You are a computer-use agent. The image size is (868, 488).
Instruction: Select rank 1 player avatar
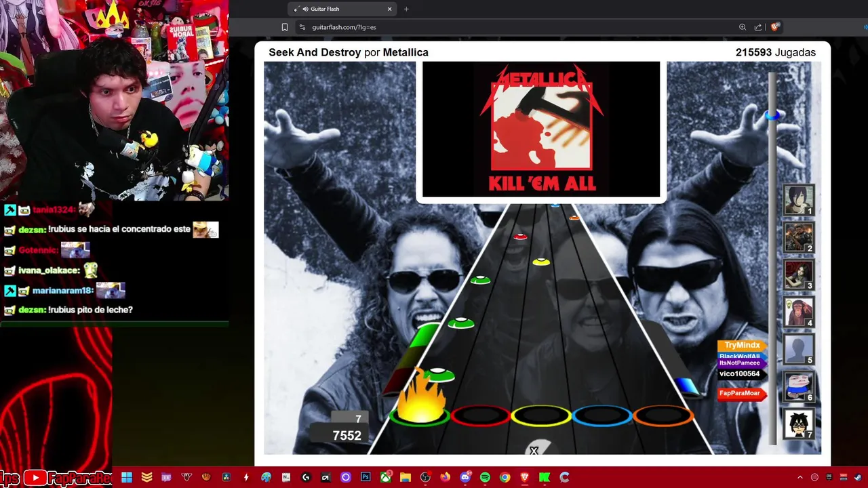click(x=798, y=200)
